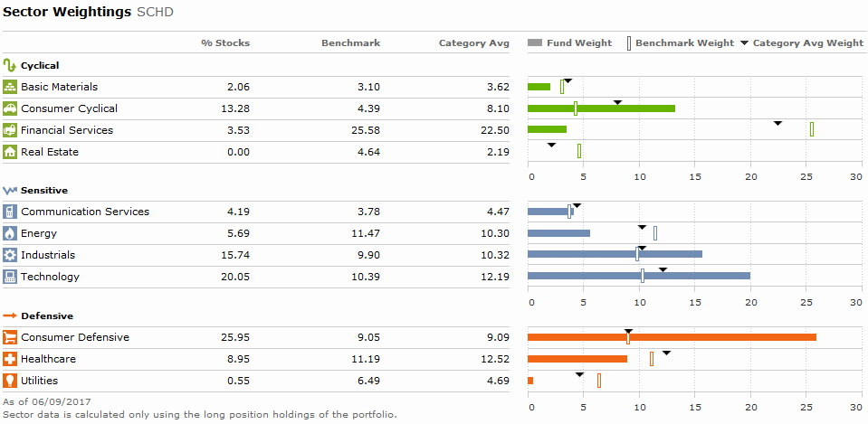Click the Consumer Cyclical label

coord(69,108)
